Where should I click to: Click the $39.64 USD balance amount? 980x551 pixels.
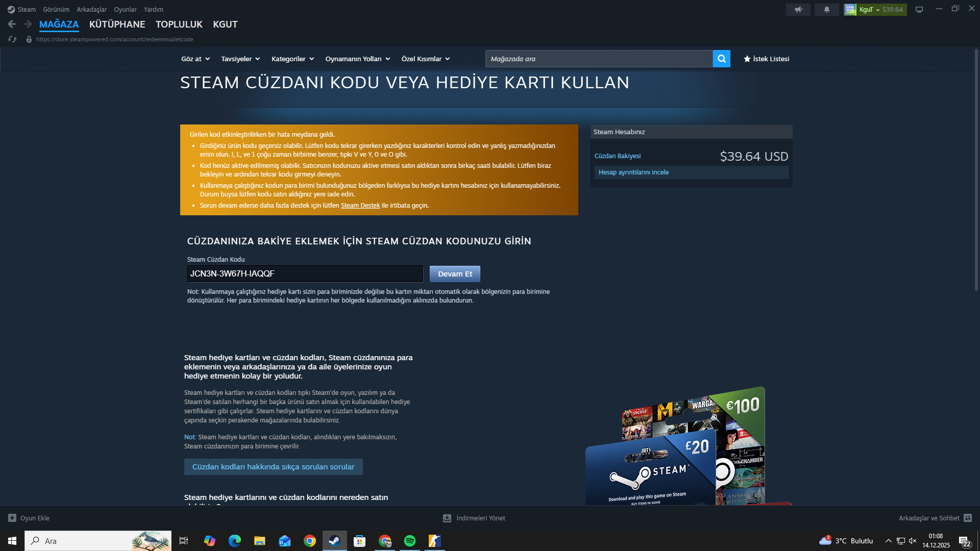[754, 157]
